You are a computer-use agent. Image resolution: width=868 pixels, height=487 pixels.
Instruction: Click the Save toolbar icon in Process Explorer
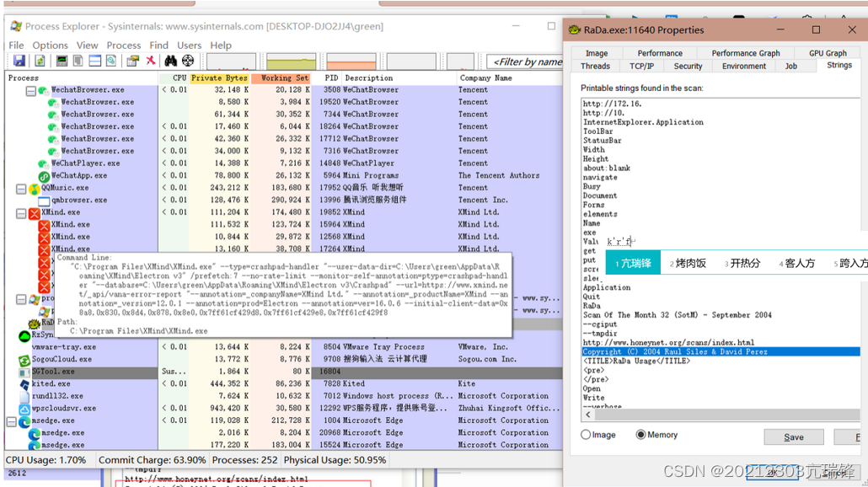(x=19, y=61)
